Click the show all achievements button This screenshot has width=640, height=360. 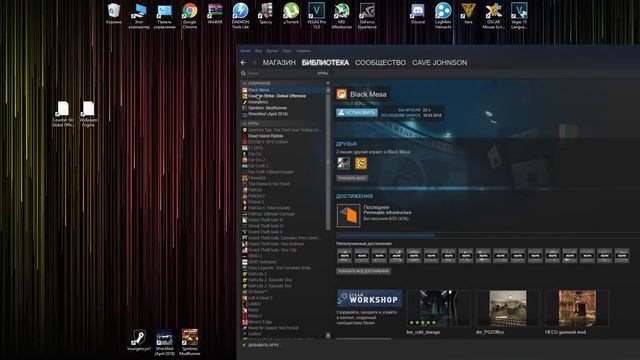[363, 271]
